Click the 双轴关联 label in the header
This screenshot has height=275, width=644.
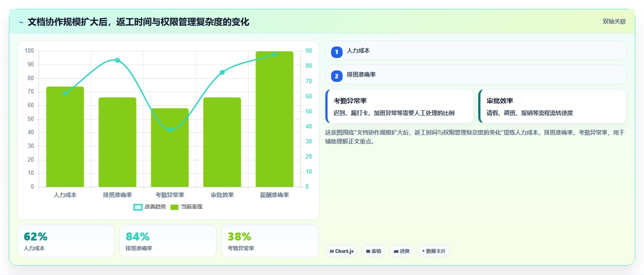614,22
